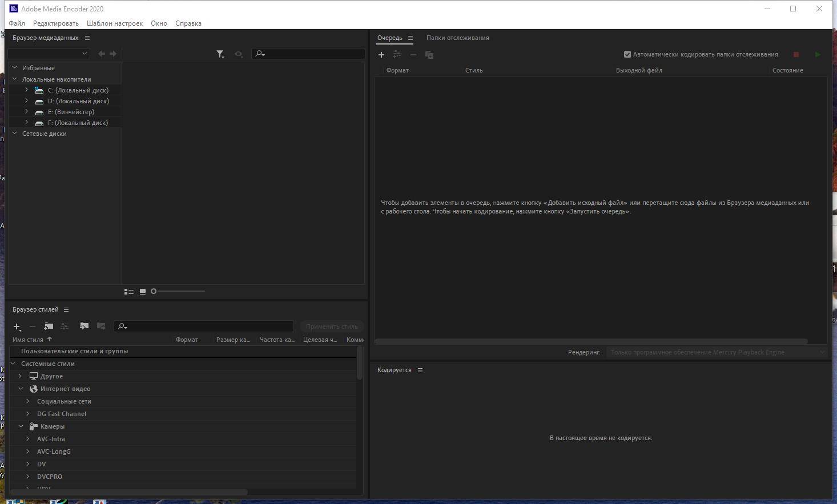Click the eye view filter icon in Media Browser
837x504 pixels.
point(239,54)
